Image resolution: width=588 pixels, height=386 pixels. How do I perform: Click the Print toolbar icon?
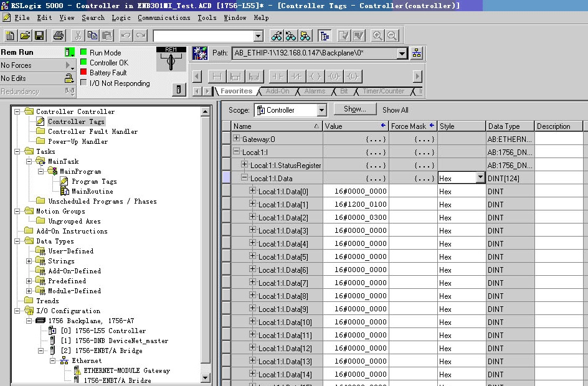[x=59, y=35]
